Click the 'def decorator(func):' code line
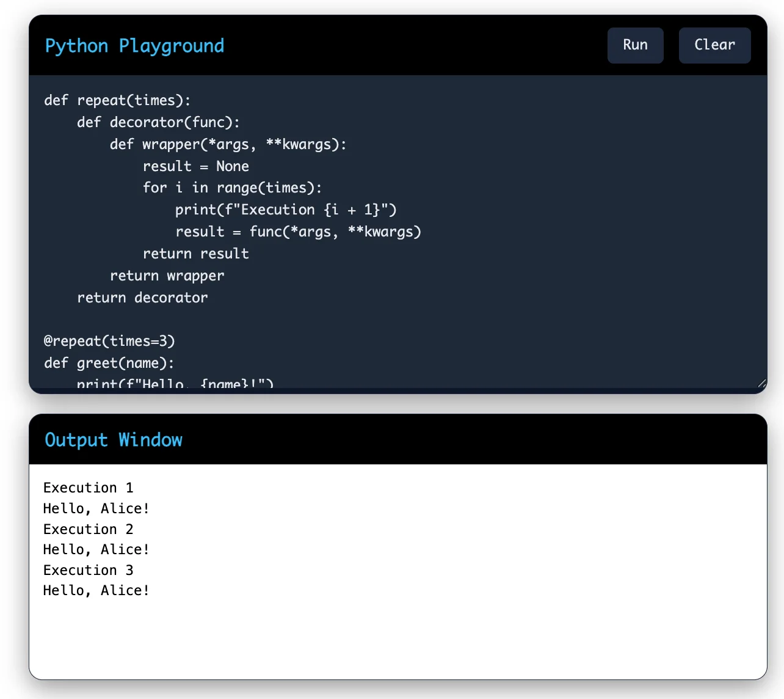 tap(158, 122)
